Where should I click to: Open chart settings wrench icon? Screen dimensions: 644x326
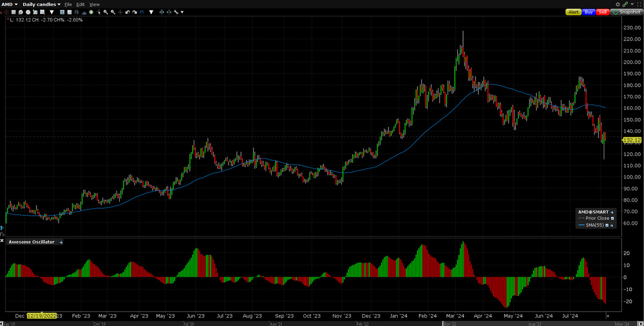[x=176, y=12]
